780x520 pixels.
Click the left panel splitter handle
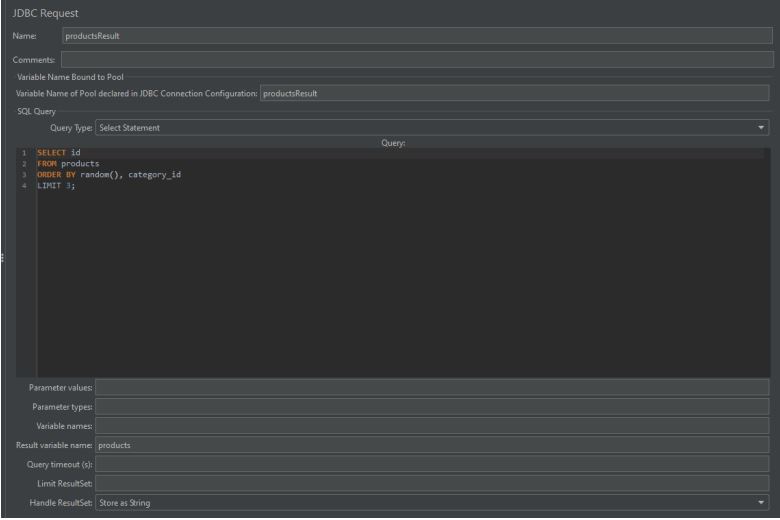click(x=4, y=259)
